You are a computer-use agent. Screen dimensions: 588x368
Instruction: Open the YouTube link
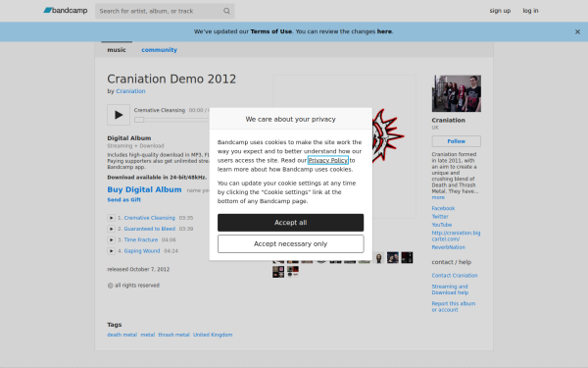pos(441,225)
